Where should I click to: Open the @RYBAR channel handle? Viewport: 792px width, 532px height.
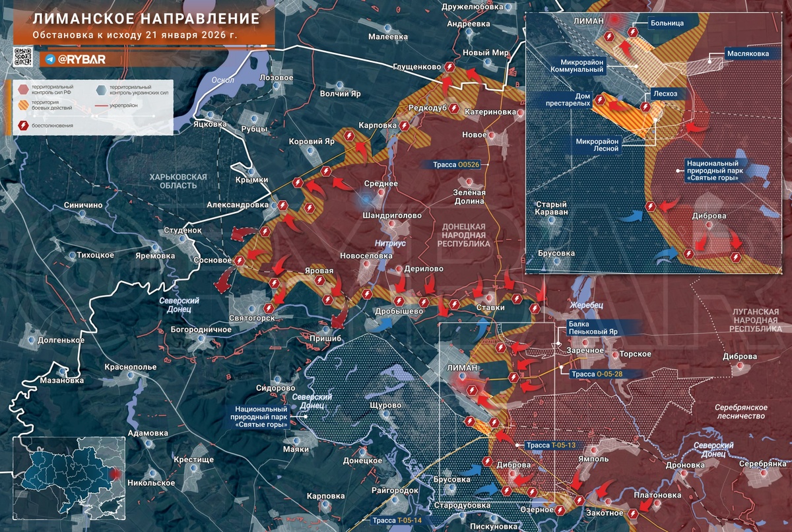point(81,59)
